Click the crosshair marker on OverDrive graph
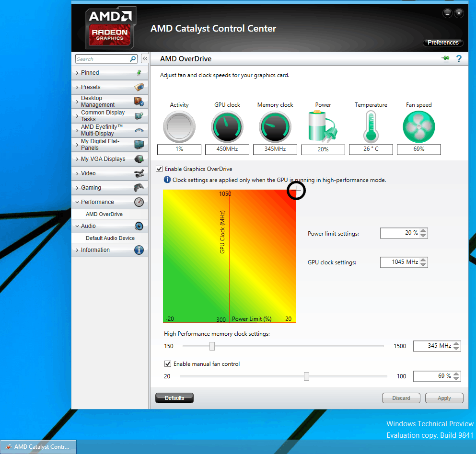Image resolution: width=476 pixels, height=454 pixels. (x=296, y=191)
